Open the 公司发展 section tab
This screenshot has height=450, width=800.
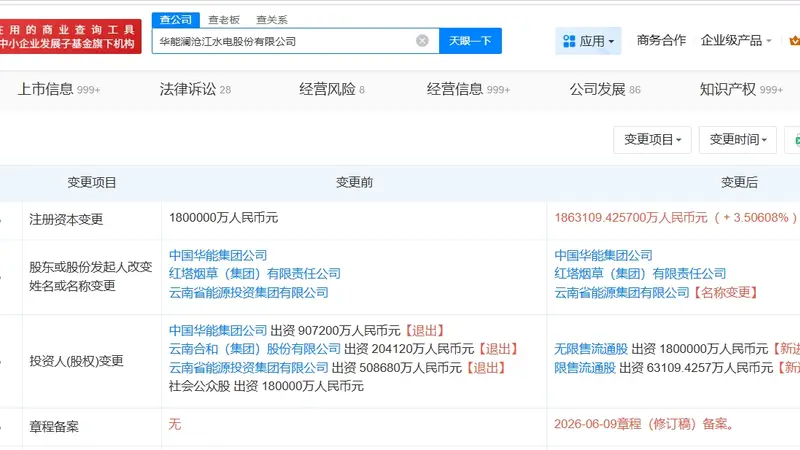point(605,90)
